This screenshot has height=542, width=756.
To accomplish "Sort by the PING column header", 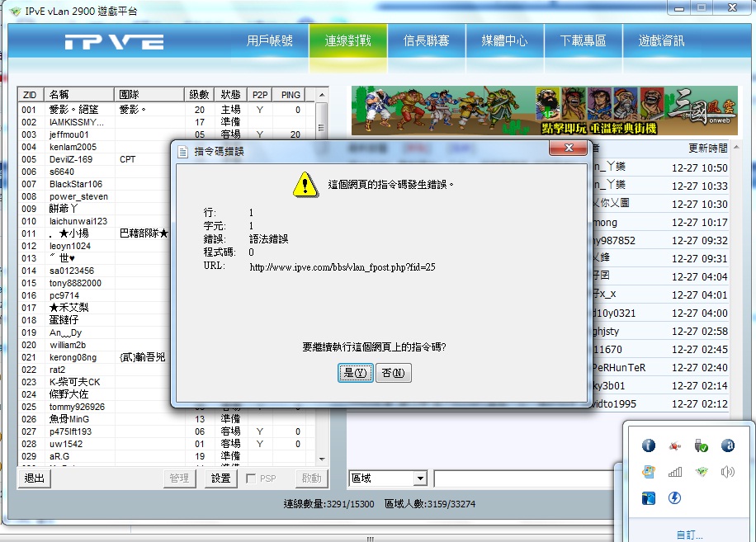I will tap(291, 95).
